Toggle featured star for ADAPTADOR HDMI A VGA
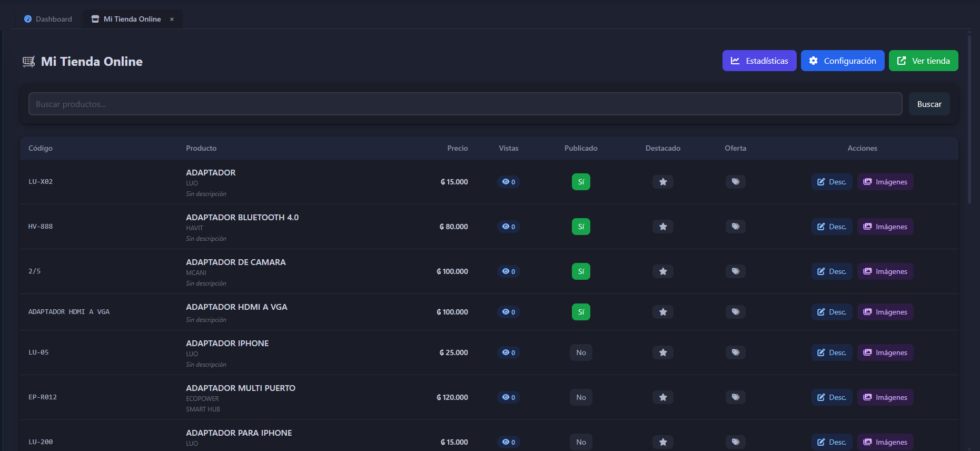 tap(663, 312)
